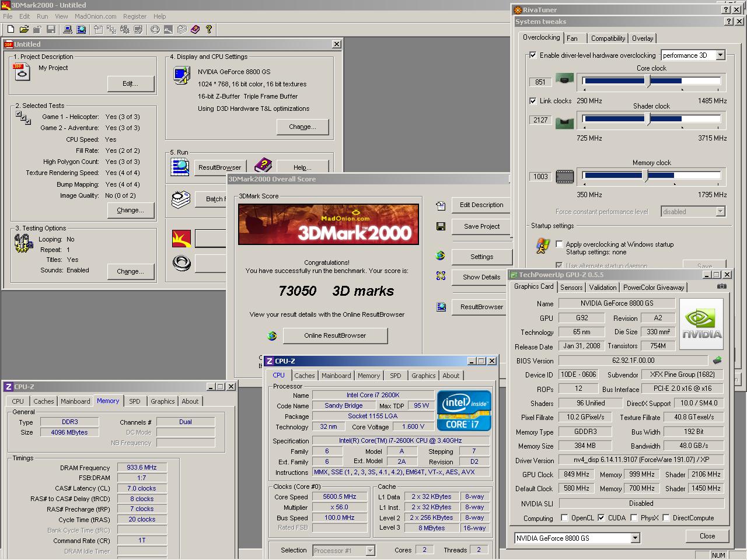Click the yellow question mark toolbar icon

click(208, 29)
